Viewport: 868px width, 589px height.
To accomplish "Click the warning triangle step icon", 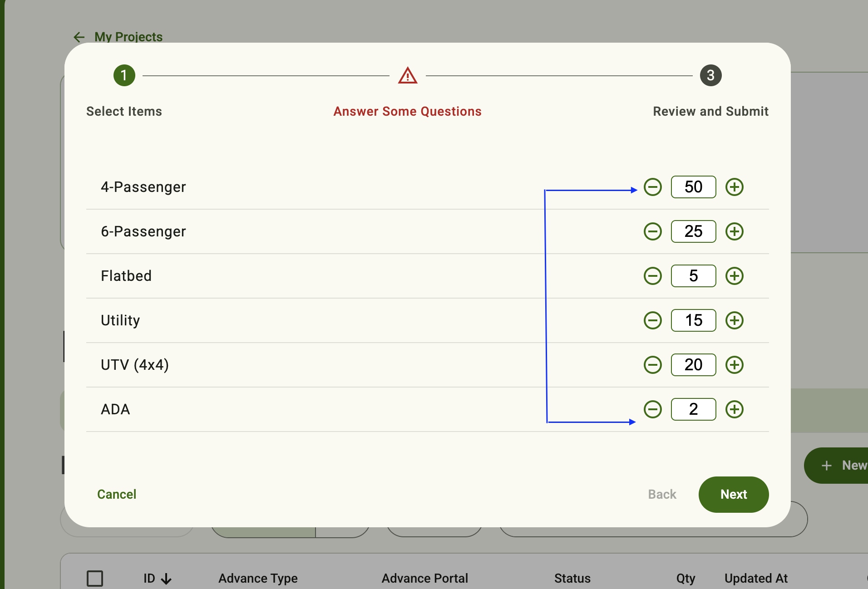I will click(408, 75).
